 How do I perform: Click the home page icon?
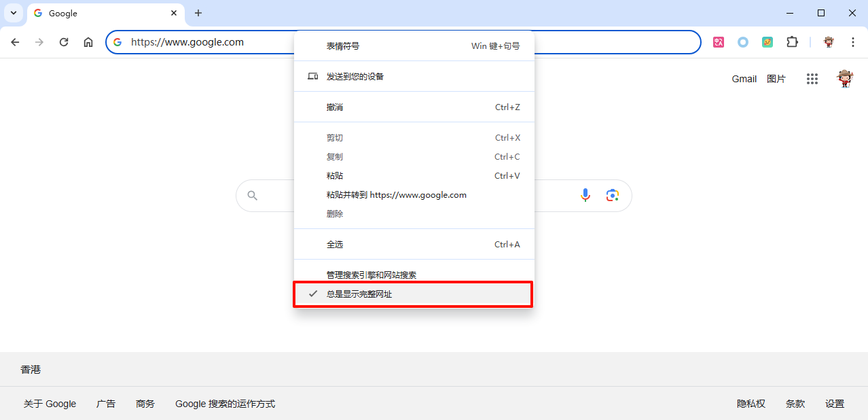pos(88,42)
